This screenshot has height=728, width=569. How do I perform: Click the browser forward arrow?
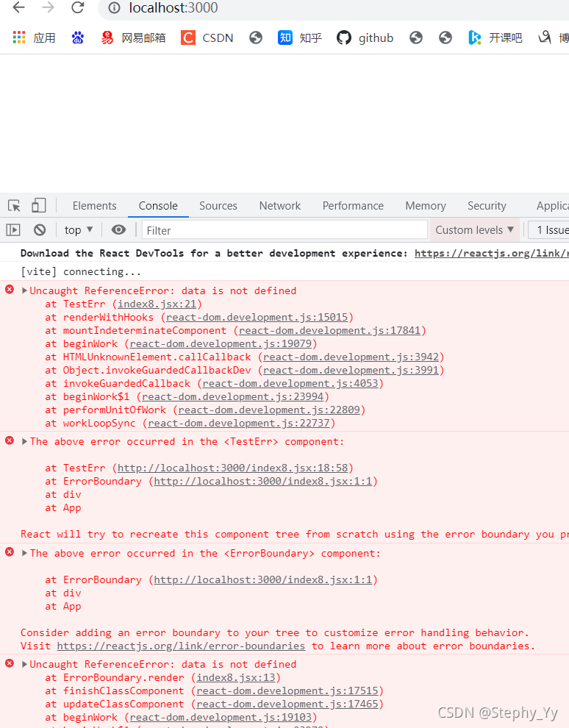[48, 7]
